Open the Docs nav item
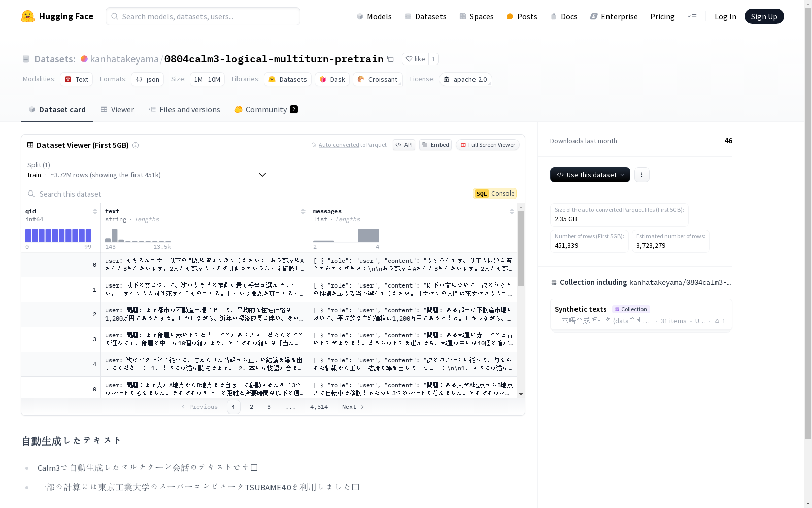Image resolution: width=812 pixels, height=508 pixels. pos(564,16)
